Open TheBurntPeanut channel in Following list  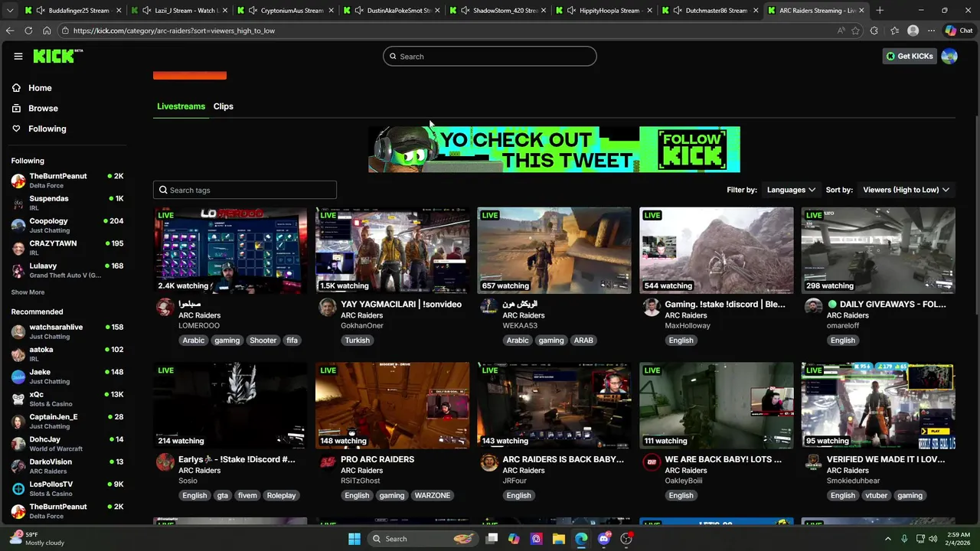click(x=67, y=181)
